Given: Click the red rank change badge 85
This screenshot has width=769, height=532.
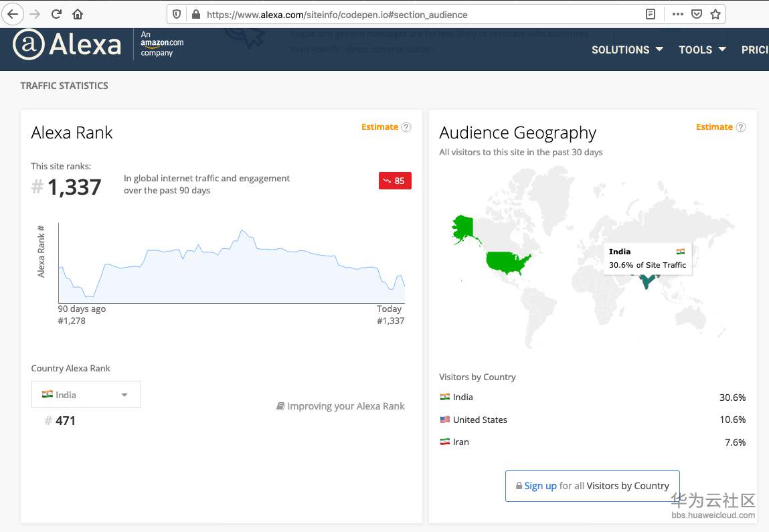Looking at the screenshot, I should tap(395, 181).
